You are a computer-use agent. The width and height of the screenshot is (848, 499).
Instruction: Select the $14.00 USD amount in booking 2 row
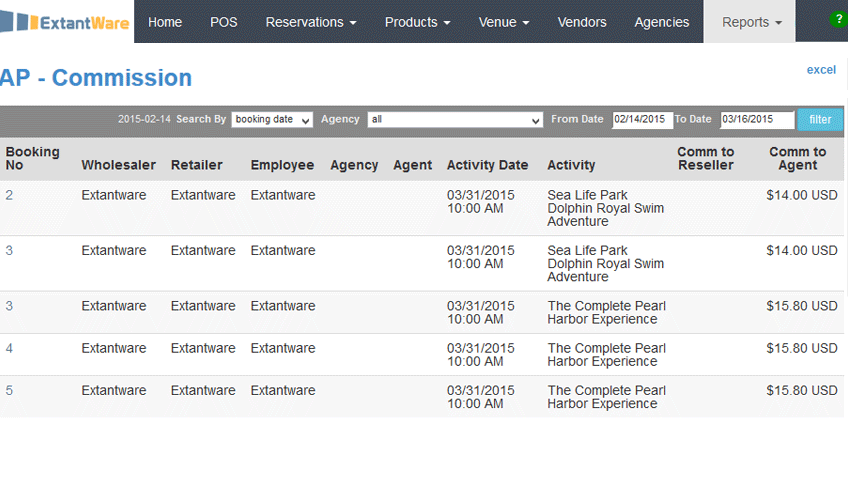point(801,195)
